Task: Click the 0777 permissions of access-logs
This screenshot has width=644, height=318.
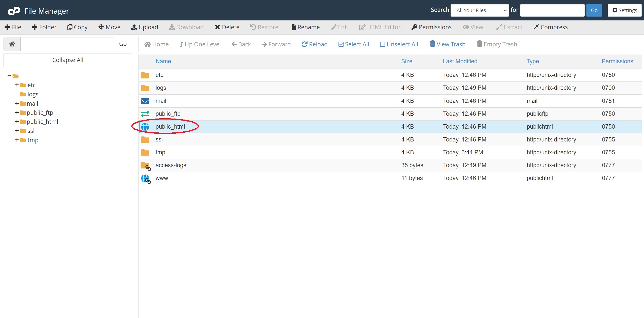Action: click(608, 165)
